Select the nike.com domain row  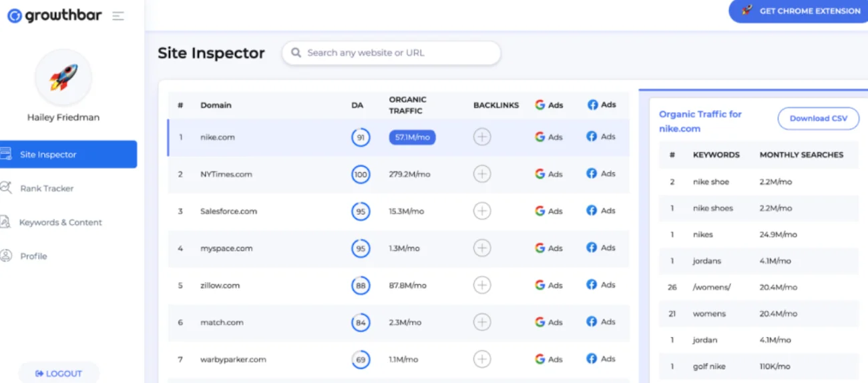tap(398, 137)
